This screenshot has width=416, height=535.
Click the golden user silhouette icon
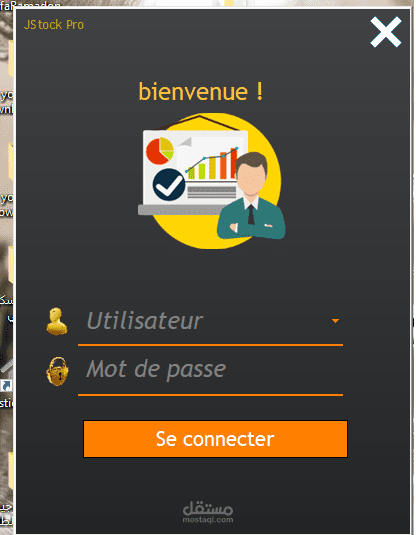[57, 321]
